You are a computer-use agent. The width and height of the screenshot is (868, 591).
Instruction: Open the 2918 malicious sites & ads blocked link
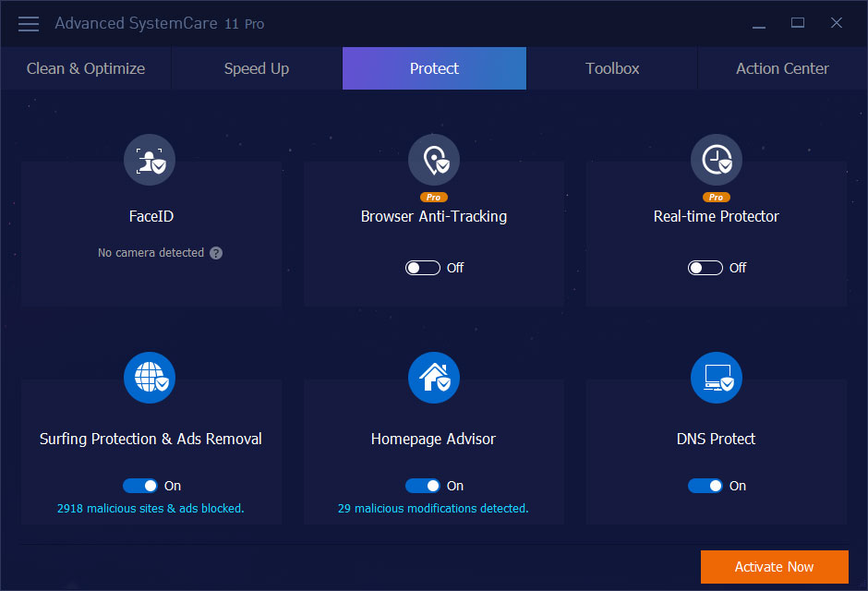(151, 509)
